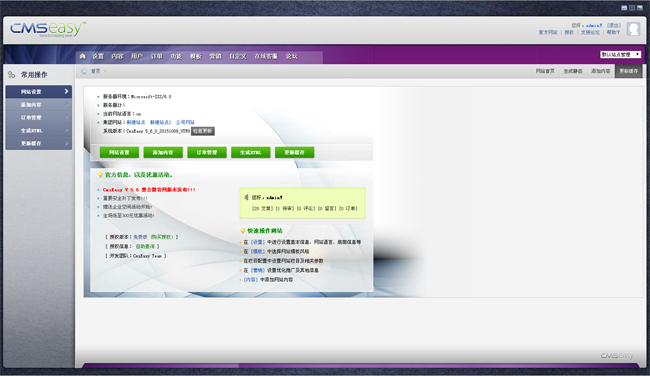Expand the 更新缓存 sidebar item arrow
650x376 pixels.
[66, 143]
